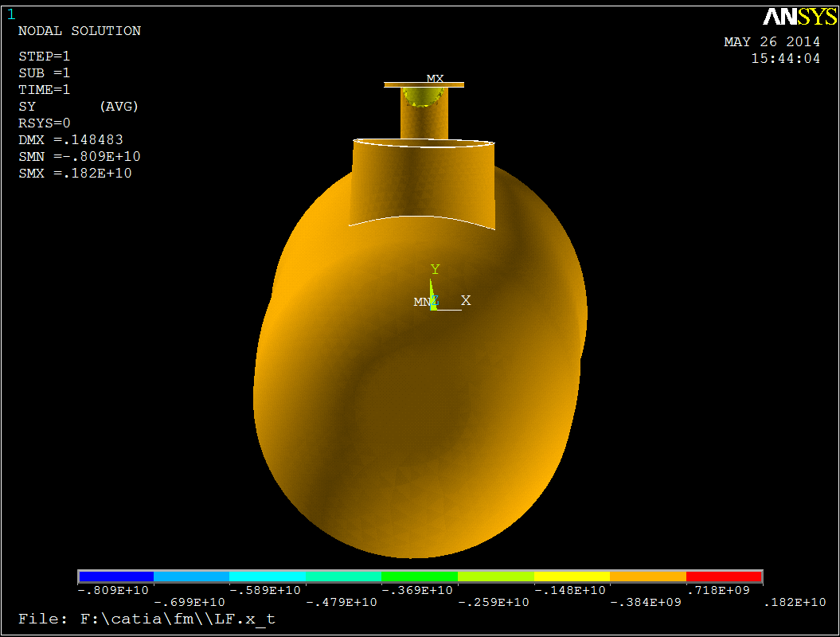Select the orange legend color band
The width and height of the screenshot is (840, 637).
click(647, 576)
